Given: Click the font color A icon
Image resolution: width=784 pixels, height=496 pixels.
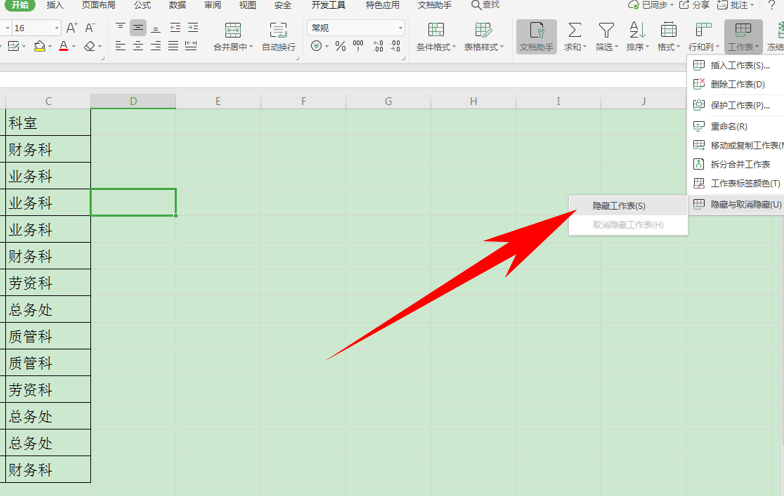Looking at the screenshot, I should tap(64, 46).
